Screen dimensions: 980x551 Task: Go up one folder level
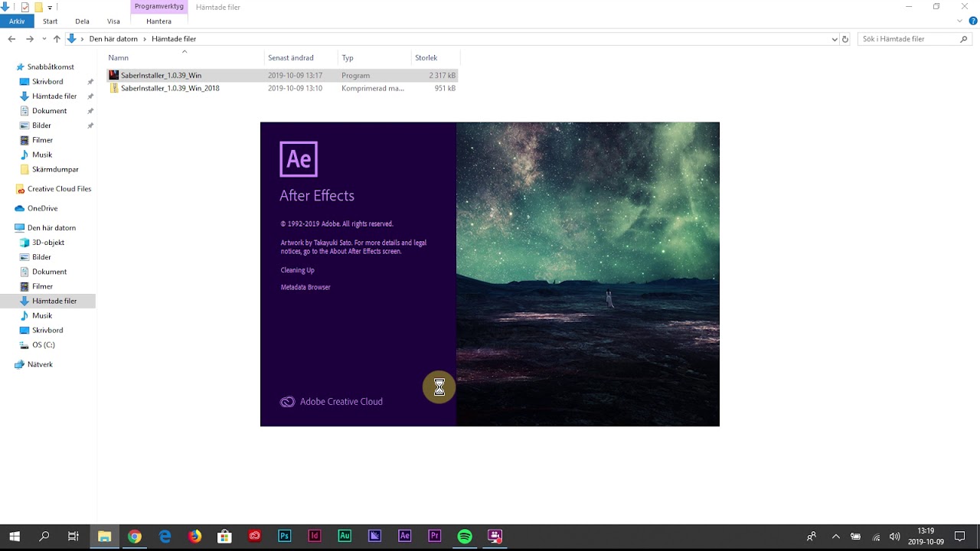click(x=57, y=39)
